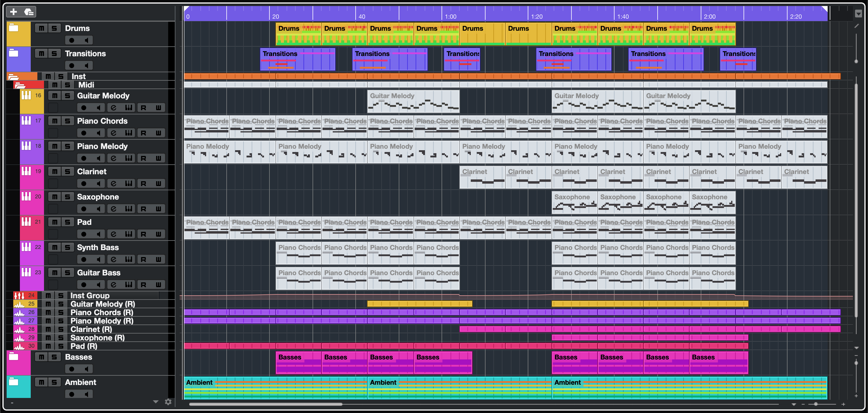This screenshot has width=868, height=413.
Task: Open track list settings gear icon
Action: click(168, 402)
